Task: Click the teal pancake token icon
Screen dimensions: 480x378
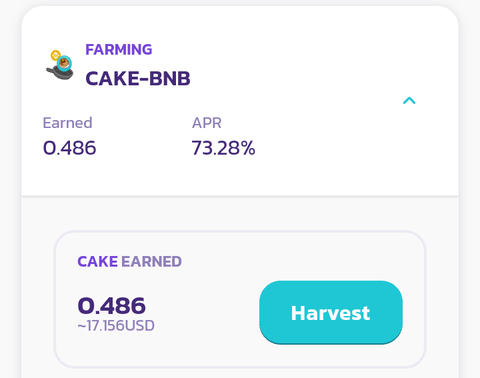Action: [x=64, y=63]
